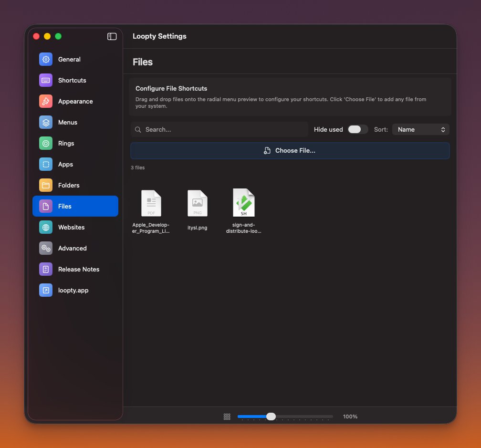This screenshot has width=481, height=448.
Task: Open the General settings section
Action: [69, 59]
